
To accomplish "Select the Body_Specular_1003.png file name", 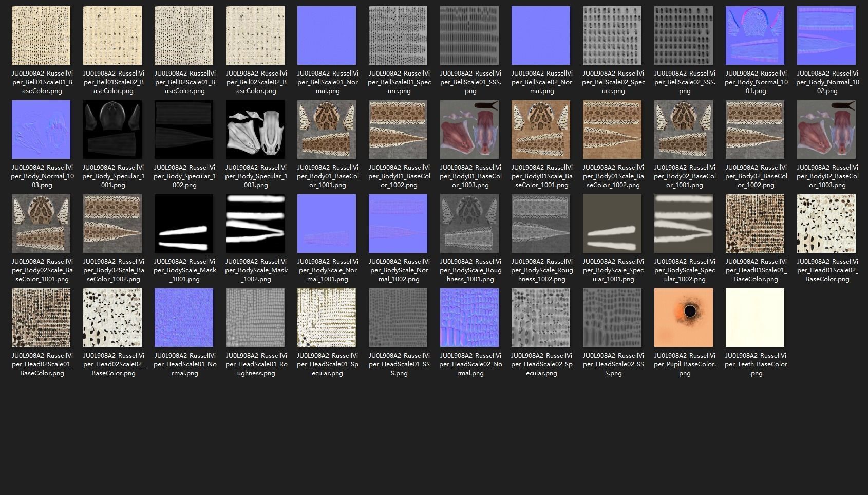I will (255, 176).
